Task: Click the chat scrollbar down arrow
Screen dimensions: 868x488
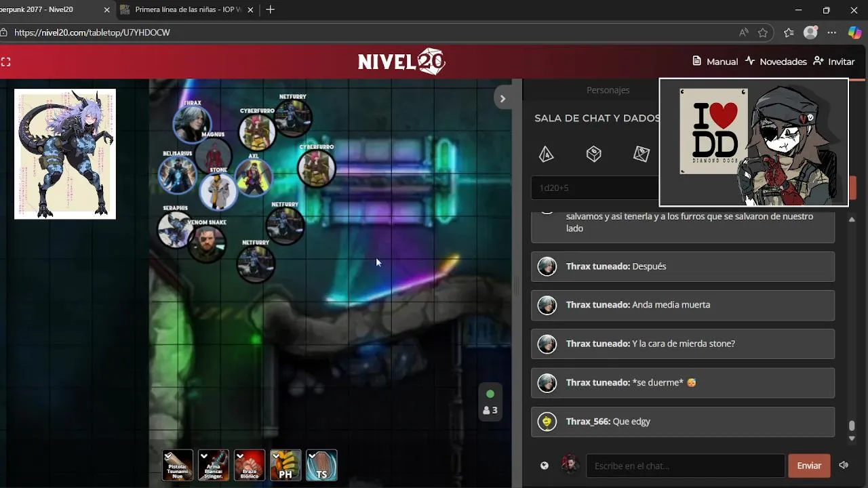Action: [x=852, y=439]
